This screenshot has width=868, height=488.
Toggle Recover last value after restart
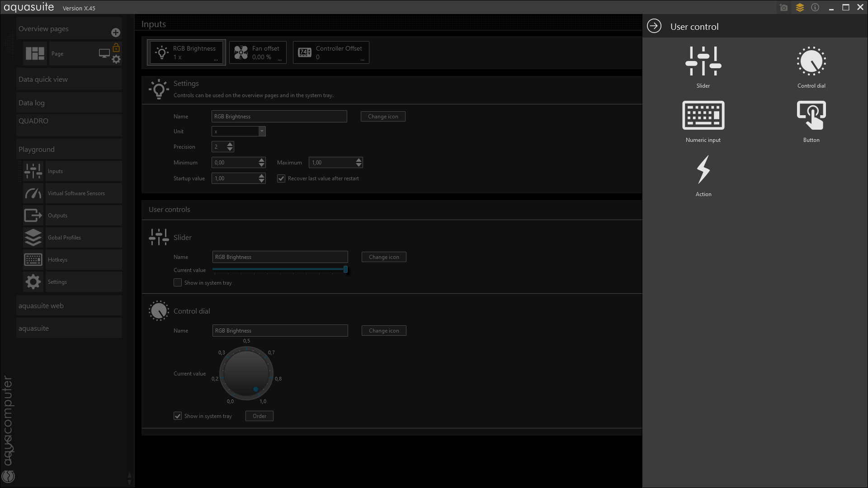[281, 178]
